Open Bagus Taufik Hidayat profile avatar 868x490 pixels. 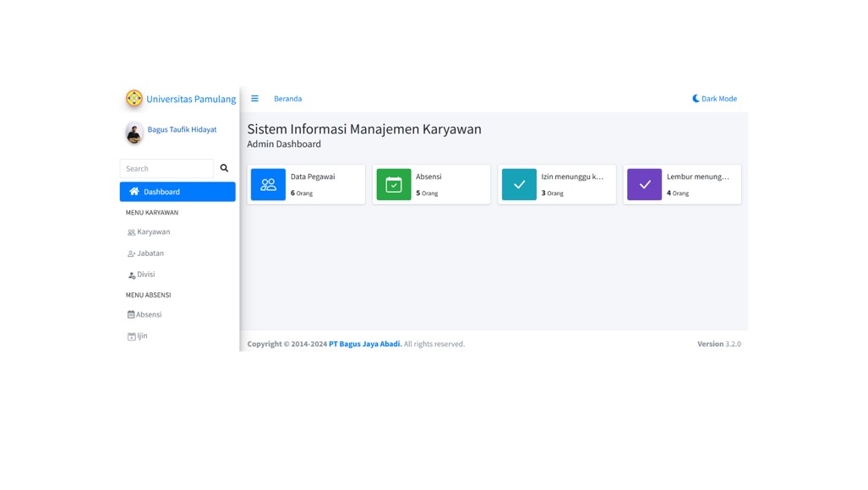pos(134,133)
